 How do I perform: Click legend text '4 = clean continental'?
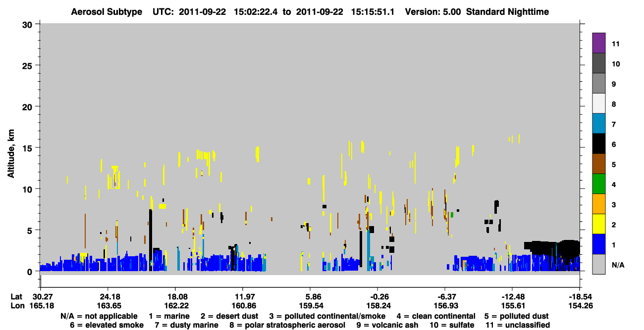click(435, 316)
